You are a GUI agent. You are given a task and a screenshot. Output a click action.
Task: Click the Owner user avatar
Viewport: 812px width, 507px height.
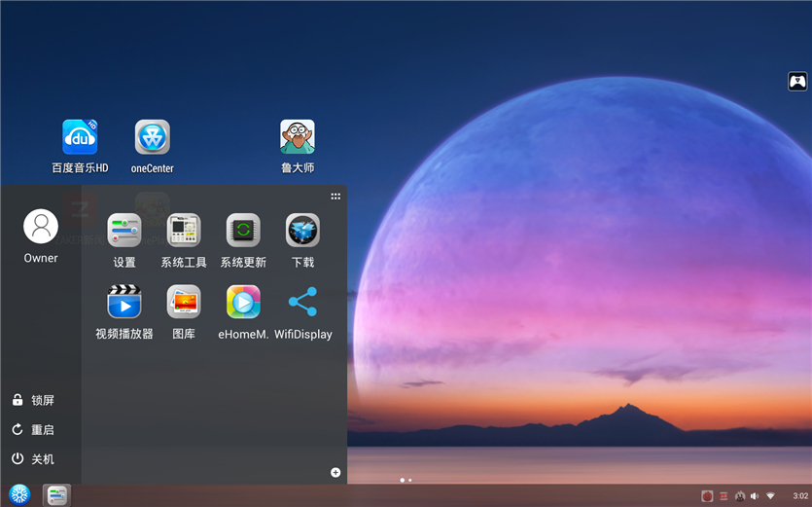click(41, 227)
